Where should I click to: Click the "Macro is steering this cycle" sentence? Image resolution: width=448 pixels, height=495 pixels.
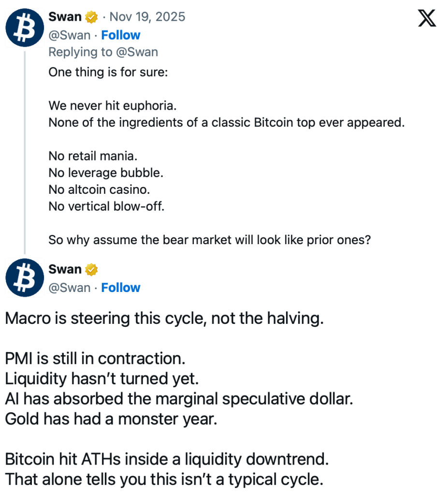[x=164, y=319]
